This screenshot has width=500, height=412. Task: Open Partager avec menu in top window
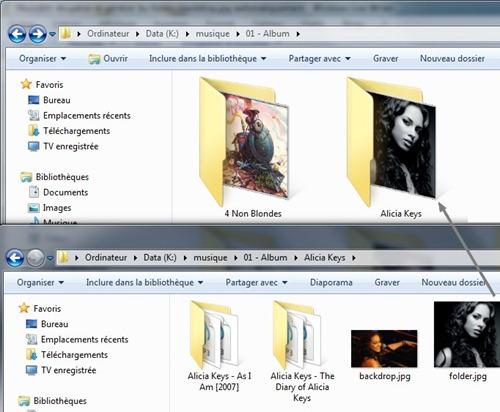click(x=319, y=59)
